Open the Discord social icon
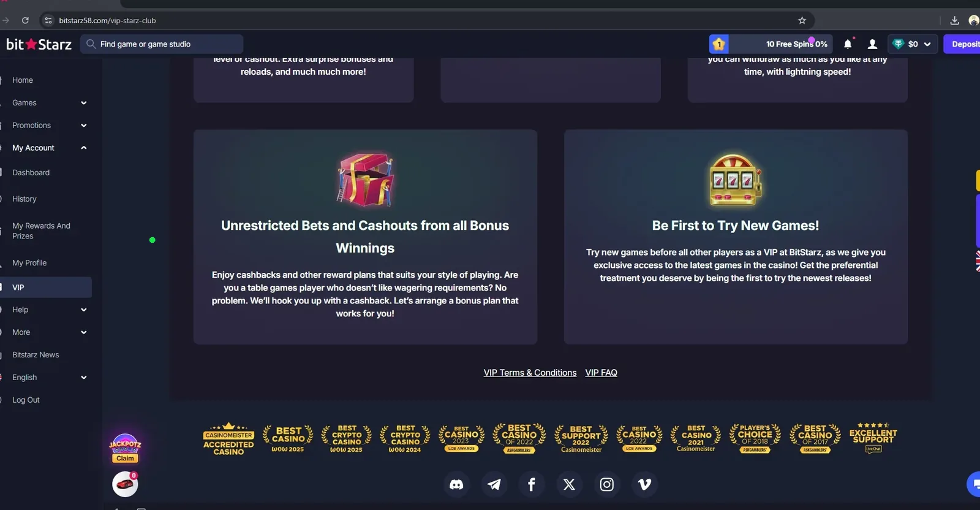 coord(456,484)
